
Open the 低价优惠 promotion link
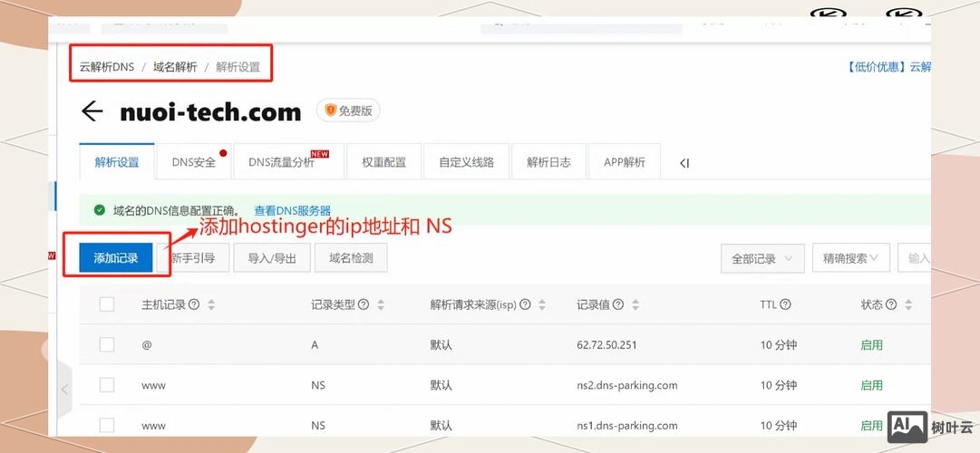tap(888, 67)
